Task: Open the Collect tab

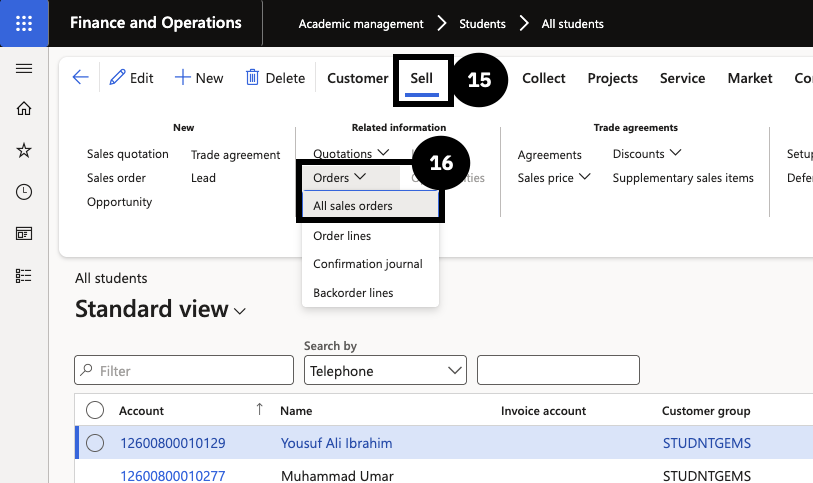Action: [x=543, y=78]
